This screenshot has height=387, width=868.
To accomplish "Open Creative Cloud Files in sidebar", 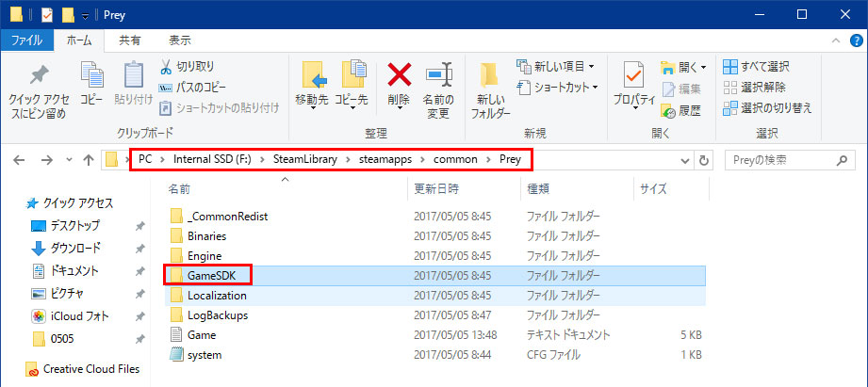I will pyautogui.click(x=83, y=369).
